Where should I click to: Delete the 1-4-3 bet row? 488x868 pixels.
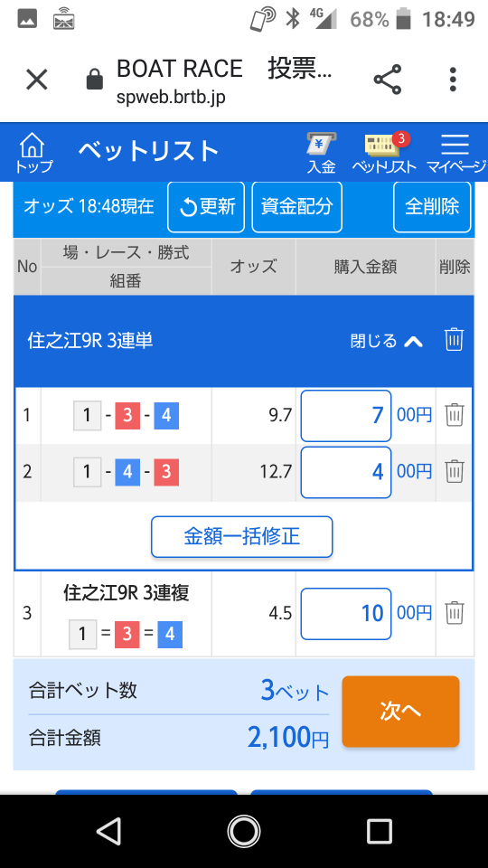click(455, 471)
